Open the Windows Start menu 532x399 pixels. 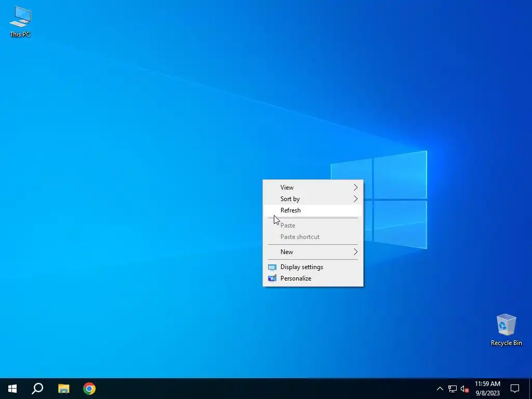coord(12,389)
